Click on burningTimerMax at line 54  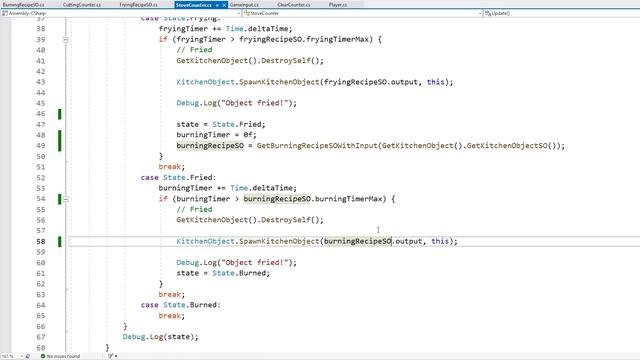[348, 199]
